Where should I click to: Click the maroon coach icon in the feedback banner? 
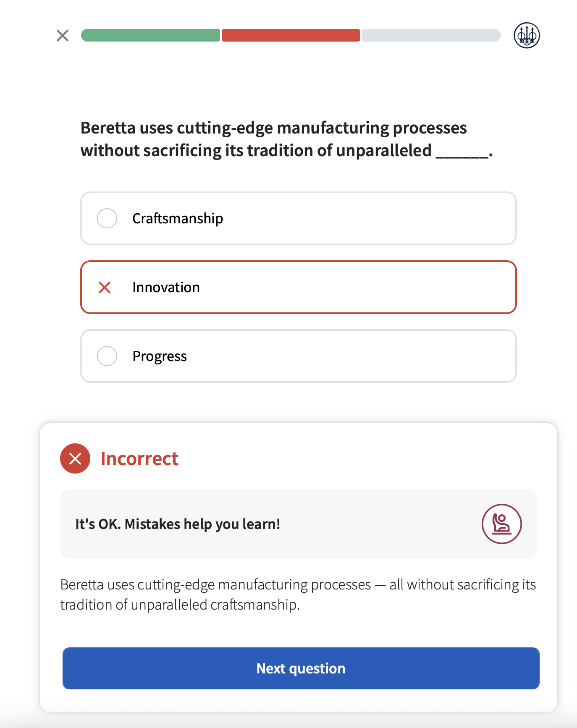coord(501,524)
